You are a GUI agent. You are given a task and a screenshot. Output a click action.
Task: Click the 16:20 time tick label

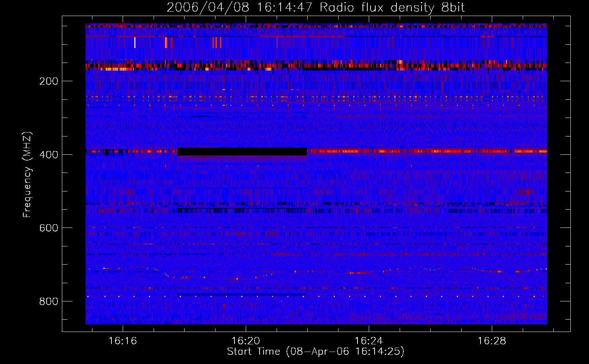tap(246, 341)
